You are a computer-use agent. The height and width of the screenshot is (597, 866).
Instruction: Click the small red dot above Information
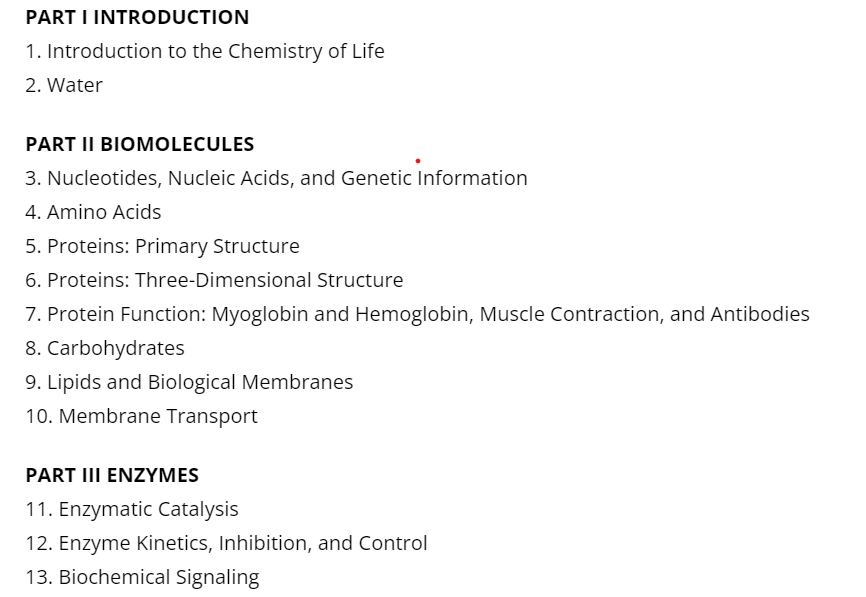tap(418, 161)
